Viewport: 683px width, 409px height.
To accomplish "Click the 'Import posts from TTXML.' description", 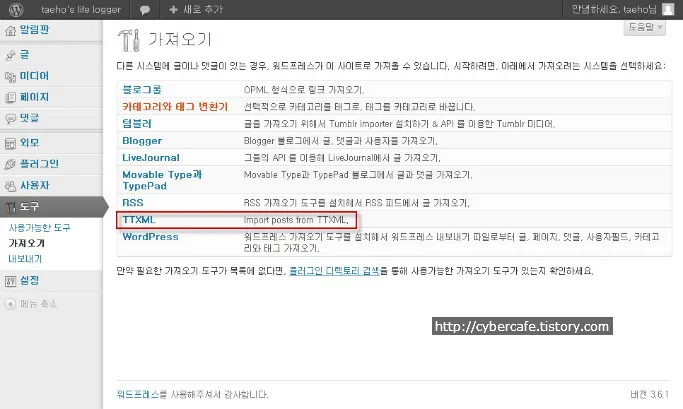I will (296, 220).
